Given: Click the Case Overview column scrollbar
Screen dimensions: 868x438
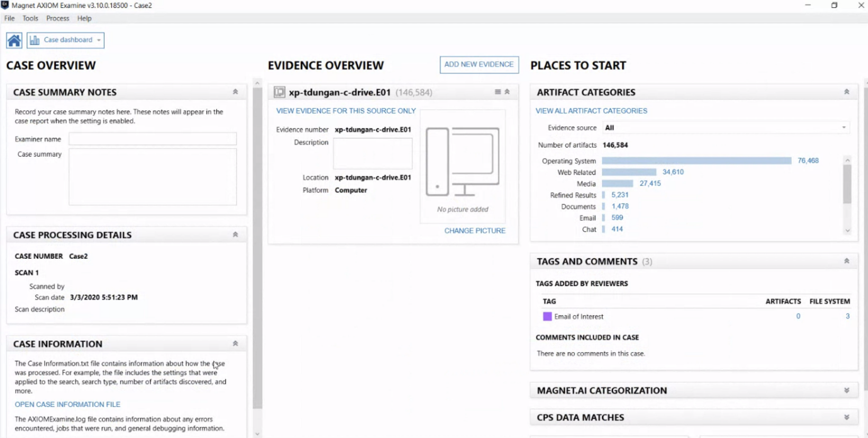Looking at the screenshot, I should coord(258,248).
